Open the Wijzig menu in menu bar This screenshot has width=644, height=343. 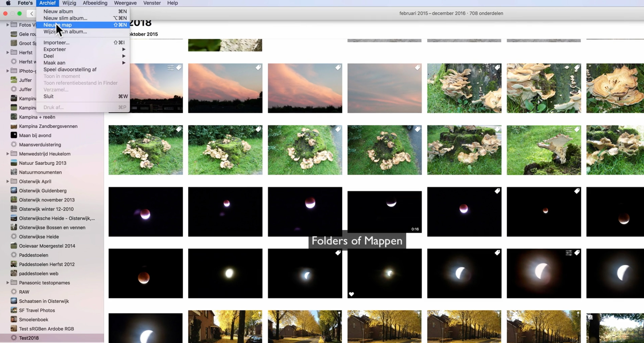69,3
